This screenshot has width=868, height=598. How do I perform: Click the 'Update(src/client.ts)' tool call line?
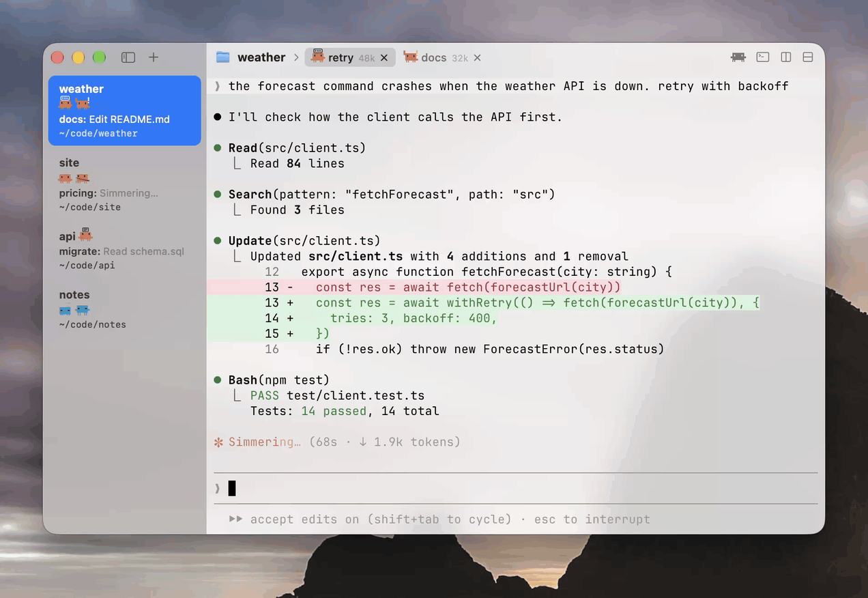(x=298, y=241)
